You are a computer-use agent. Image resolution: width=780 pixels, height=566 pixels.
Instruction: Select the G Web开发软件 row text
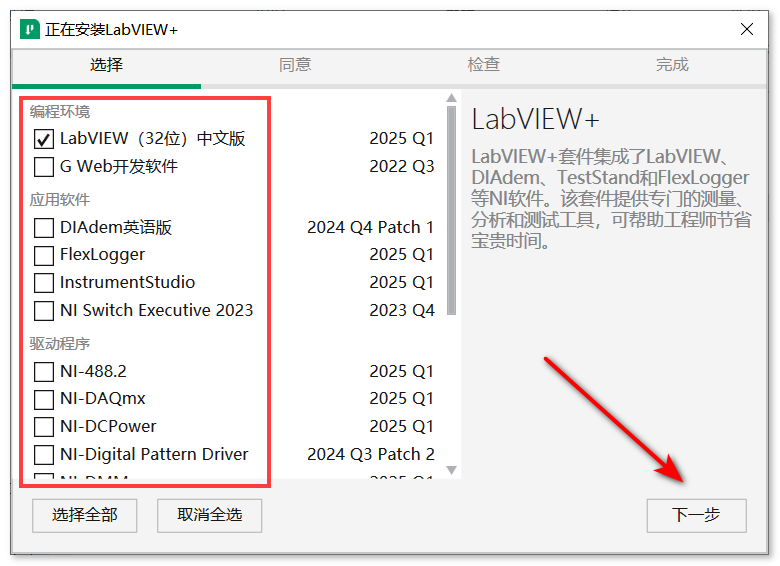tap(118, 166)
